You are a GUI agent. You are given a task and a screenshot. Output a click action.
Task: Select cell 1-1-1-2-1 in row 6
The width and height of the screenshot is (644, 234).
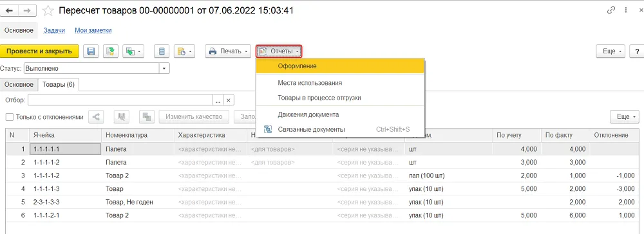click(65, 215)
